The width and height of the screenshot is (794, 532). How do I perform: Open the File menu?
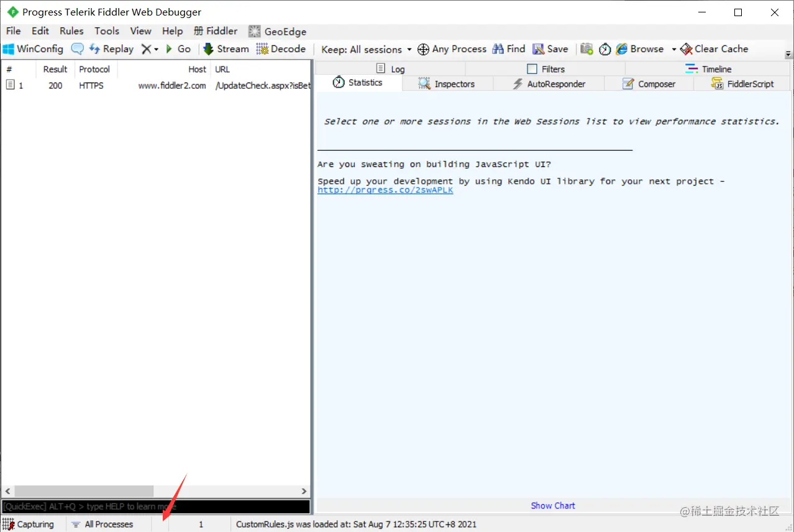click(x=13, y=31)
